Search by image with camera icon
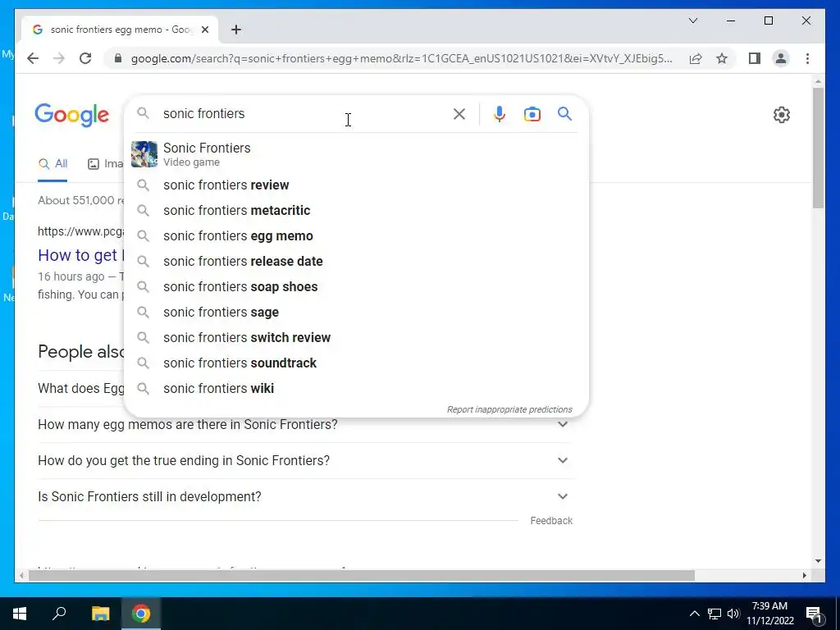Viewport: 840px width, 630px height. tap(532, 114)
